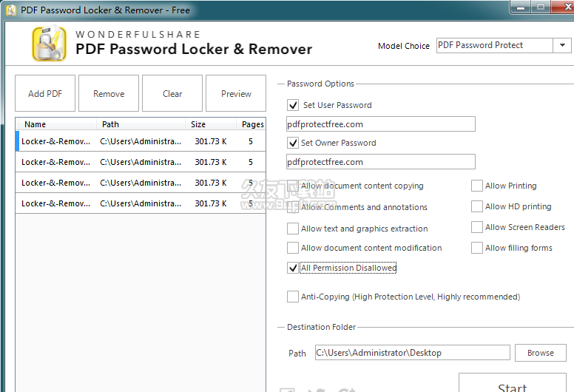
Task: Click the Browse destination button
Action: point(541,353)
